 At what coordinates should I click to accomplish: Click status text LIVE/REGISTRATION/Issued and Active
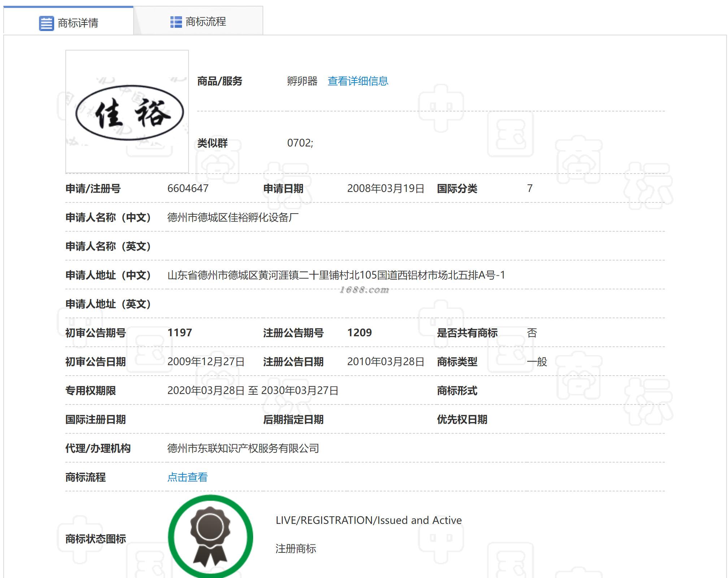(369, 520)
